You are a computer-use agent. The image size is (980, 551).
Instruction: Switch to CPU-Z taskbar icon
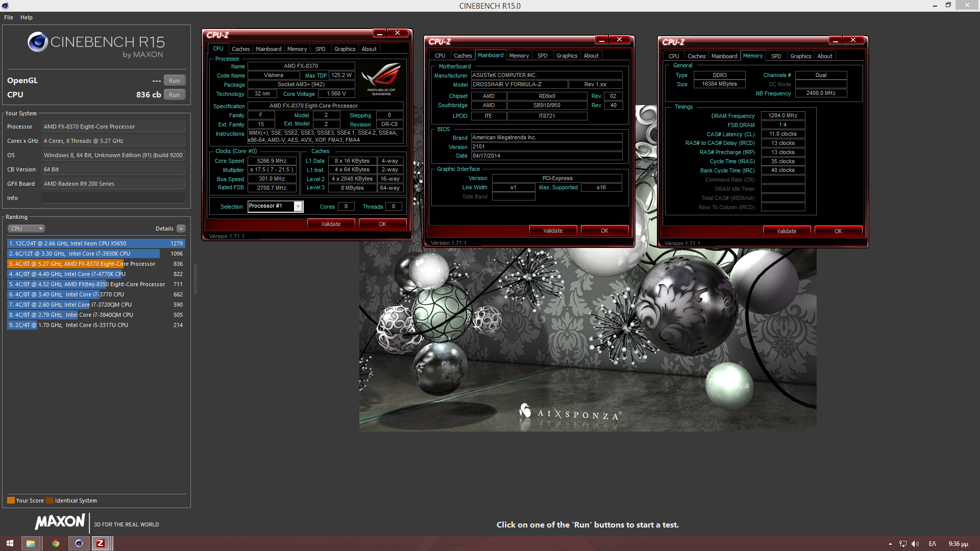click(x=101, y=543)
